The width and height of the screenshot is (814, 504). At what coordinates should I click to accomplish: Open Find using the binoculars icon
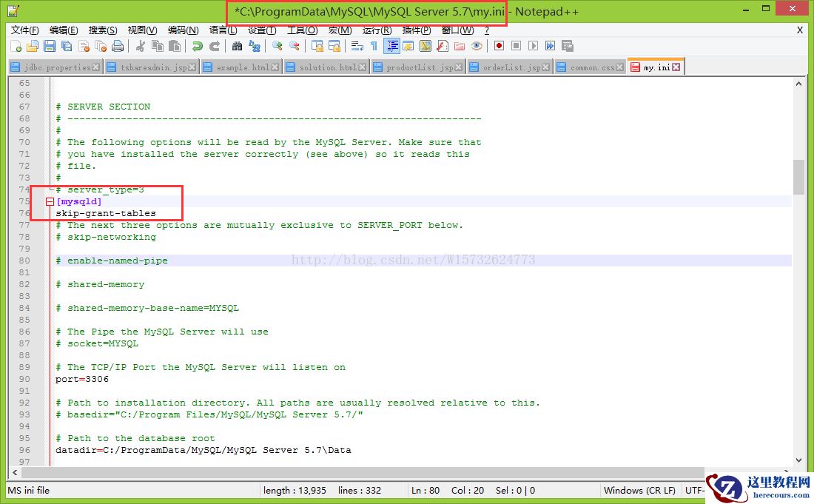(x=237, y=46)
